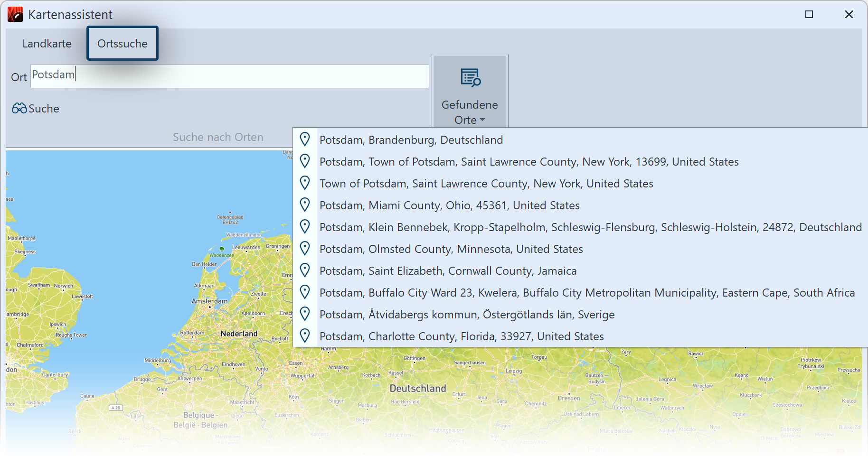The width and height of the screenshot is (868, 456).
Task: Choose Potsdam, Brandenburg, Deutschland from results
Action: pyautogui.click(x=411, y=140)
